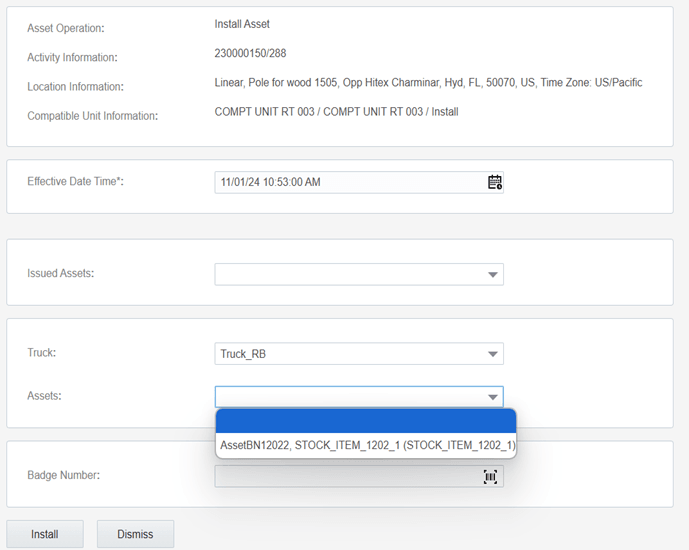The image size is (689, 550).
Task: Click the Dismiss button
Action: tap(135, 534)
